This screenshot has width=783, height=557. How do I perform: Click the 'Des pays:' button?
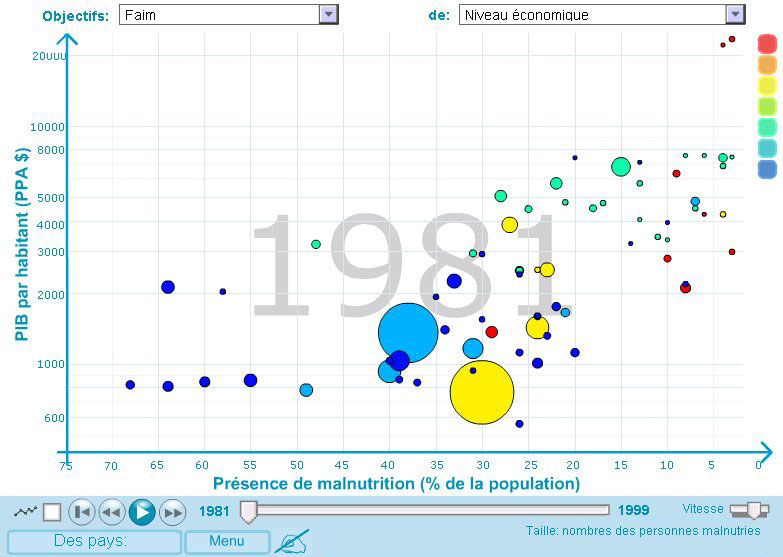[x=90, y=542]
